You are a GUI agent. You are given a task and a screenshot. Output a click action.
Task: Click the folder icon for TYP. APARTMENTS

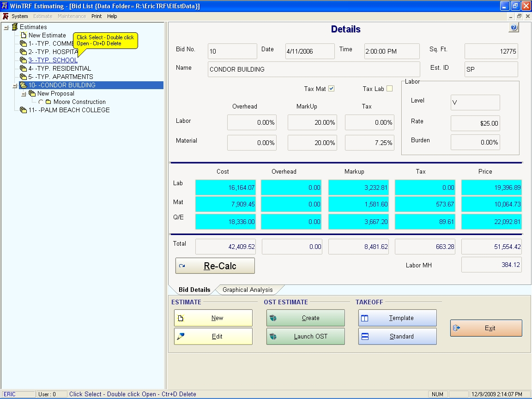tap(23, 77)
